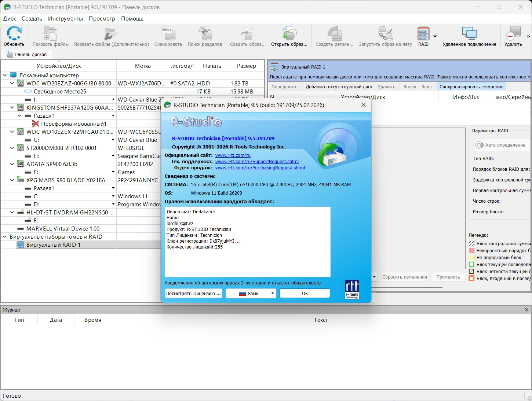Click Добавить отсутствующий диск button

[339, 87]
